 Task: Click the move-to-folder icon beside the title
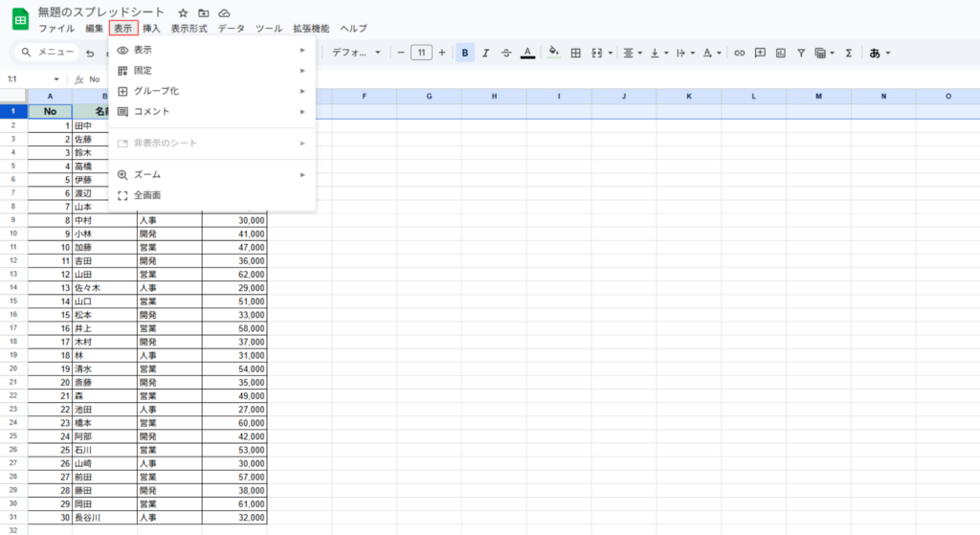coord(203,13)
